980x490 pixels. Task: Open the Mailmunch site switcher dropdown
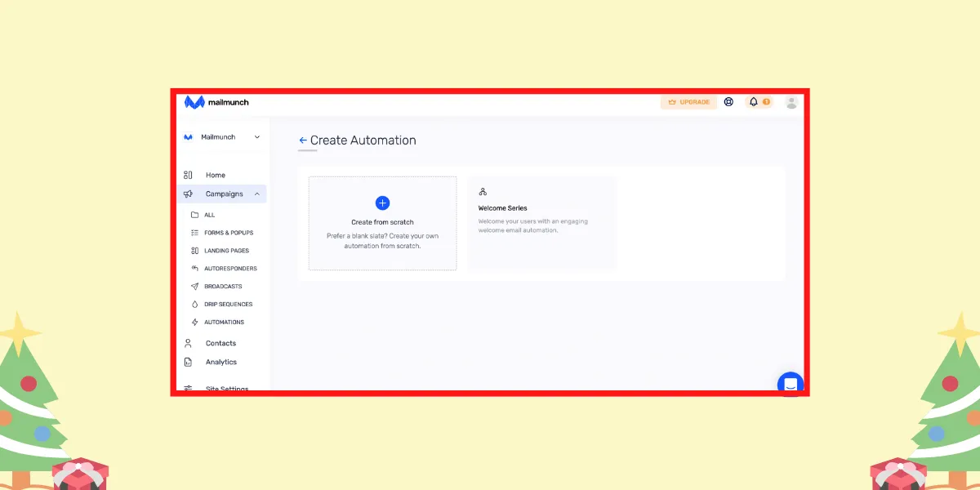click(x=222, y=137)
